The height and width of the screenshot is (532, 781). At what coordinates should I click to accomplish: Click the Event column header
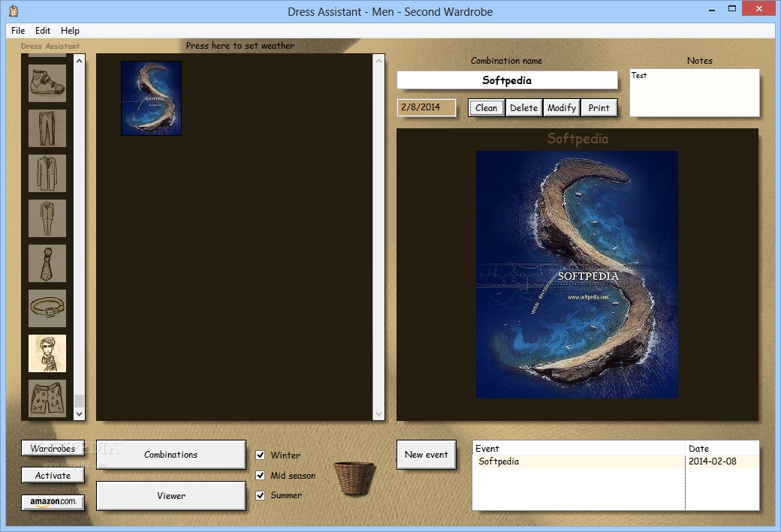579,449
